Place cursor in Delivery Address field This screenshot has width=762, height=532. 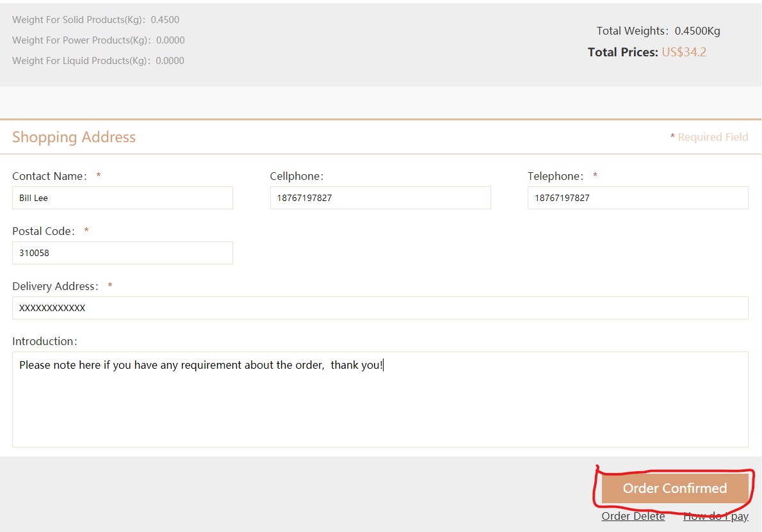click(380, 308)
